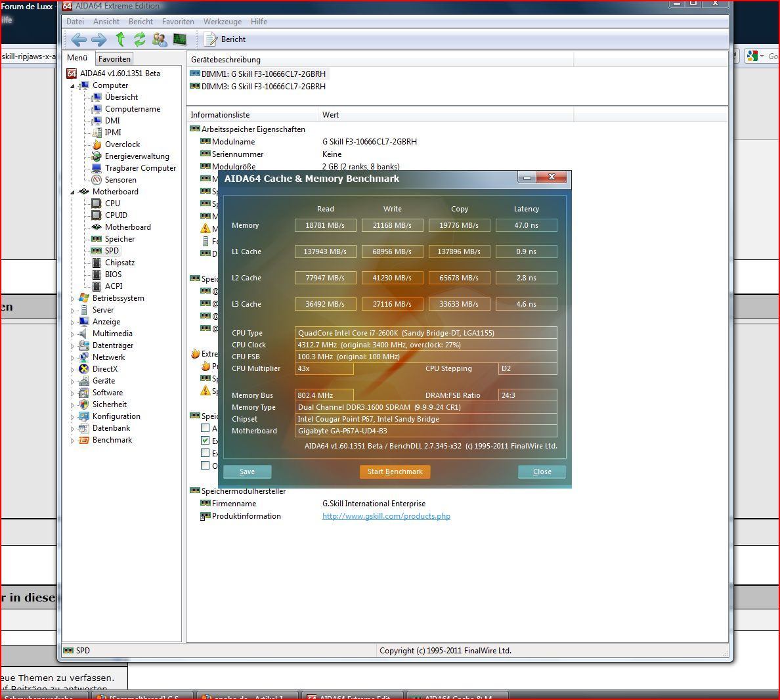Viewport: 780px width, 700px height.
Task: Click Start Benchmark button
Action: click(x=395, y=471)
